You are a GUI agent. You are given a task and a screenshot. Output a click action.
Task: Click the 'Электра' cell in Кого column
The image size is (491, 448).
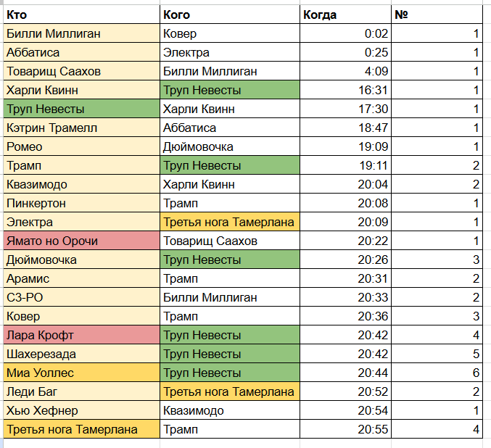click(230, 52)
